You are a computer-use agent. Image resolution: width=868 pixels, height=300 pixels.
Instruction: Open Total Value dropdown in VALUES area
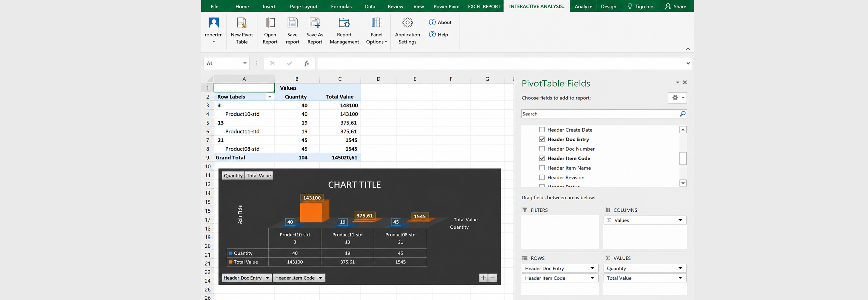point(680,278)
